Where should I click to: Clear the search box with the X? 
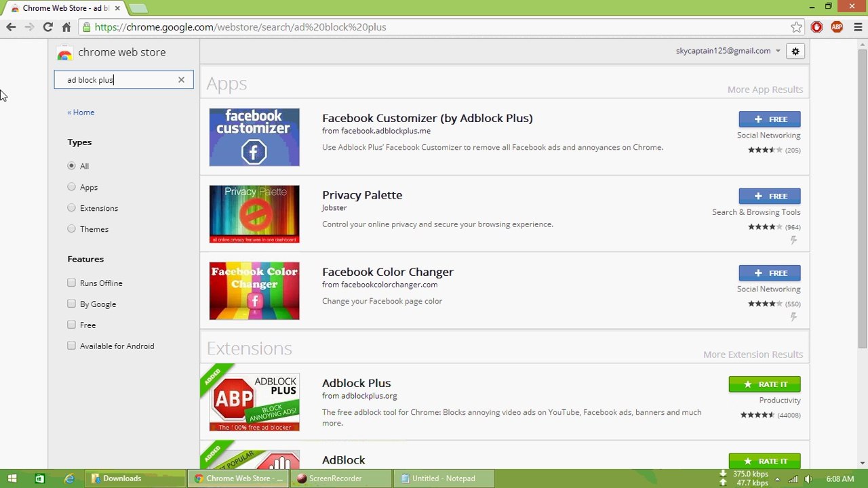point(181,80)
